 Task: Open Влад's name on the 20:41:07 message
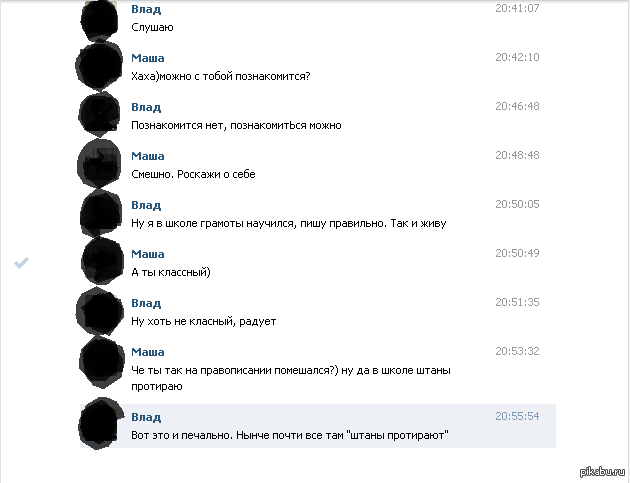click(146, 9)
